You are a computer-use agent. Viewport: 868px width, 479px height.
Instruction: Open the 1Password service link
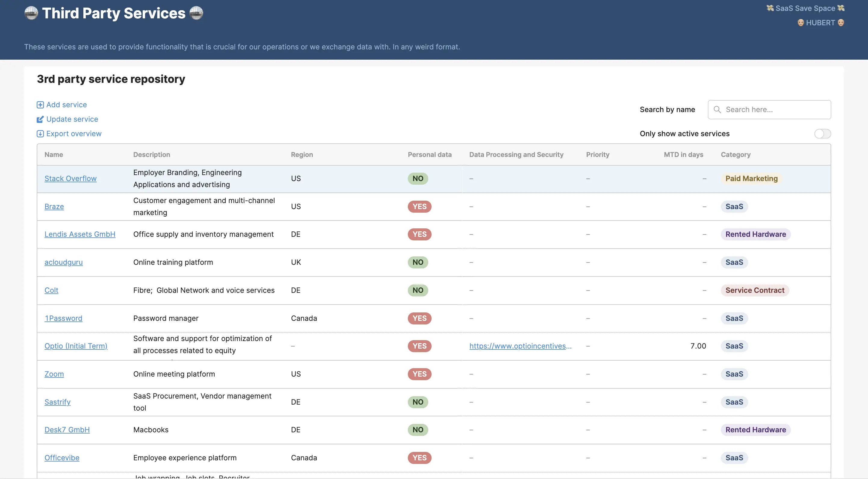point(63,318)
